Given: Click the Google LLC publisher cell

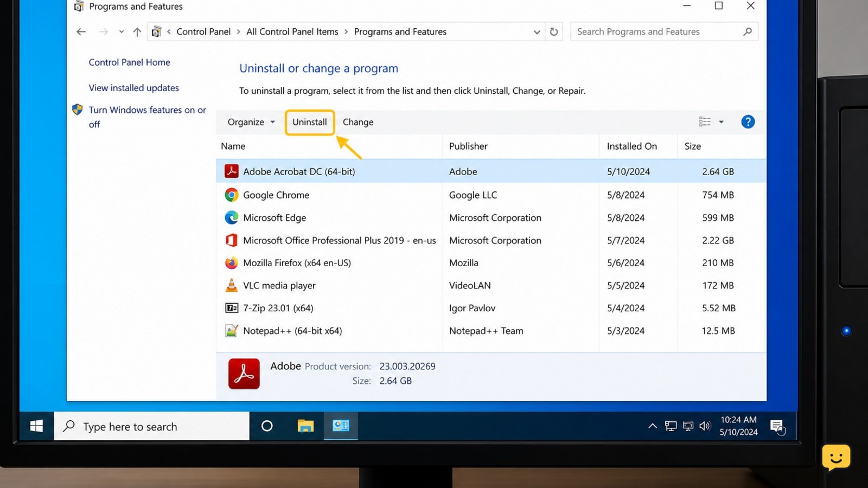Looking at the screenshot, I should coord(473,195).
